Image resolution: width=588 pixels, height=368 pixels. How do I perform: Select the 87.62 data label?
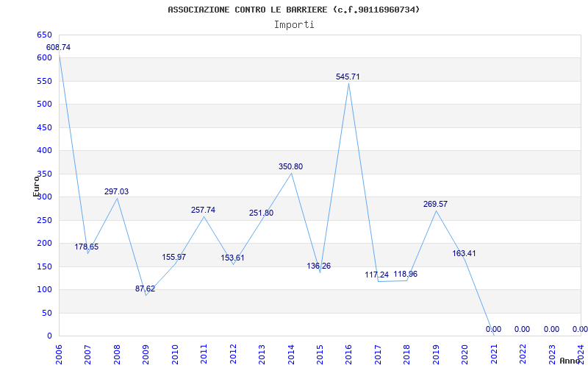click(145, 289)
